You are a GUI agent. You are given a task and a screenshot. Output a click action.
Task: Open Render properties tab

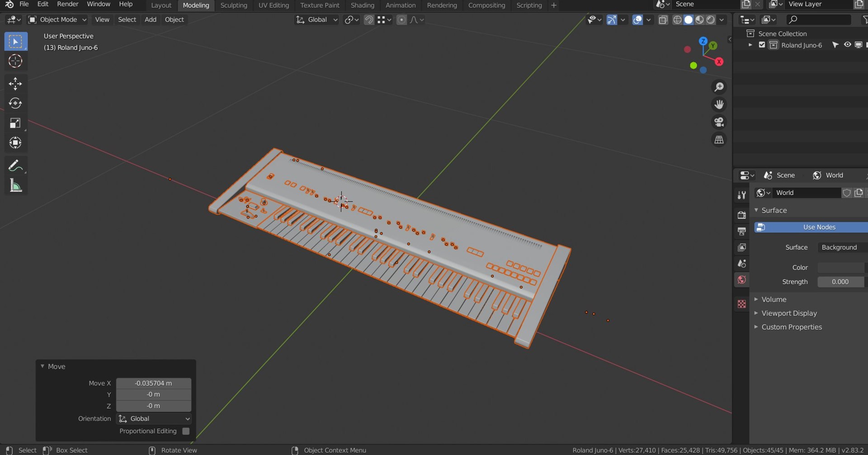741,215
